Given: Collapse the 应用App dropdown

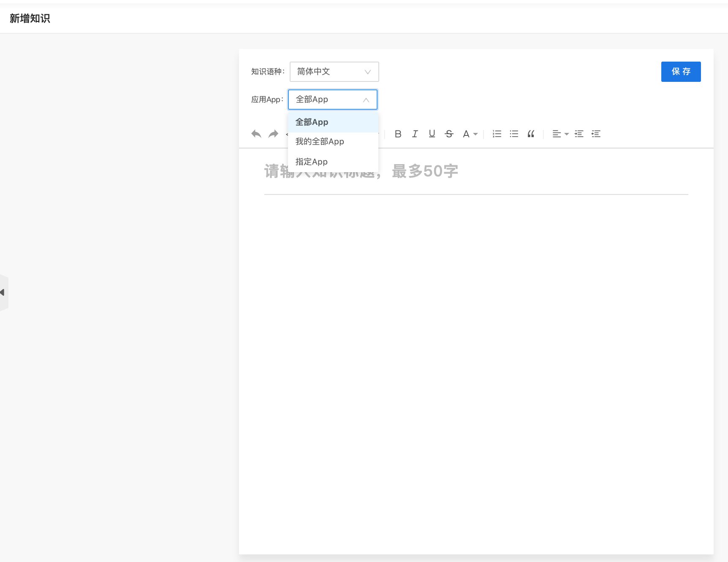Looking at the screenshot, I should click(333, 100).
